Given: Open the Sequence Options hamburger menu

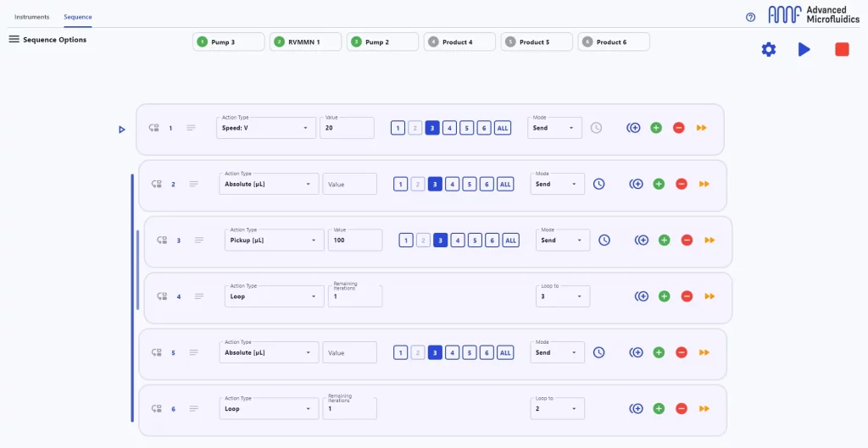Looking at the screenshot, I should 14,39.
